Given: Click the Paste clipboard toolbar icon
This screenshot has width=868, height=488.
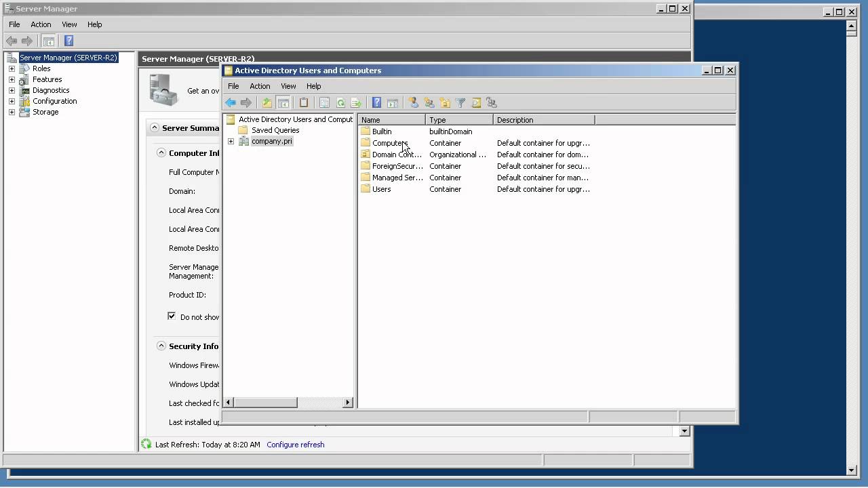Looking at the screenshot, I should [304, 103].
